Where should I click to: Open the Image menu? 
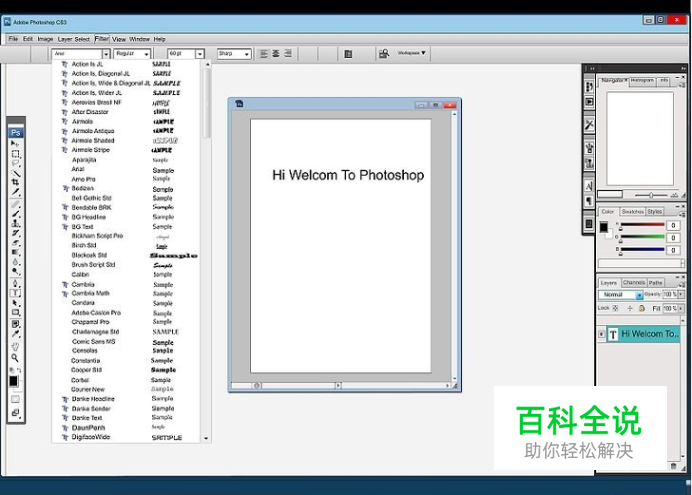45,39
